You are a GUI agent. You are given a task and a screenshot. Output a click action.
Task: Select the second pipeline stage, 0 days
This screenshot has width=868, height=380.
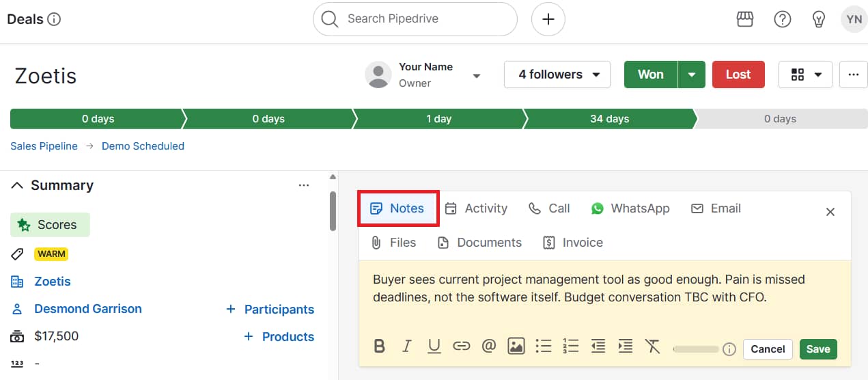268,119
